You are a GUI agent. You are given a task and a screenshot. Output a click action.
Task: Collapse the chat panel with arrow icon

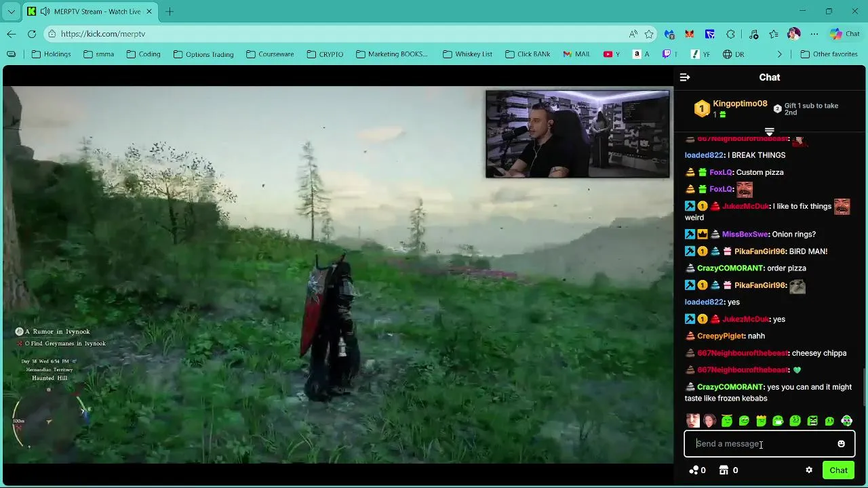click(685, 77)
